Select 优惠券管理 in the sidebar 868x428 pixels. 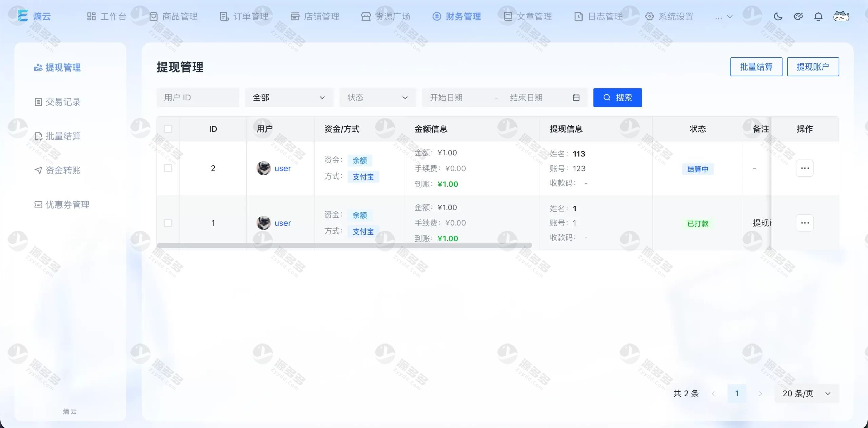pos(62,205)
